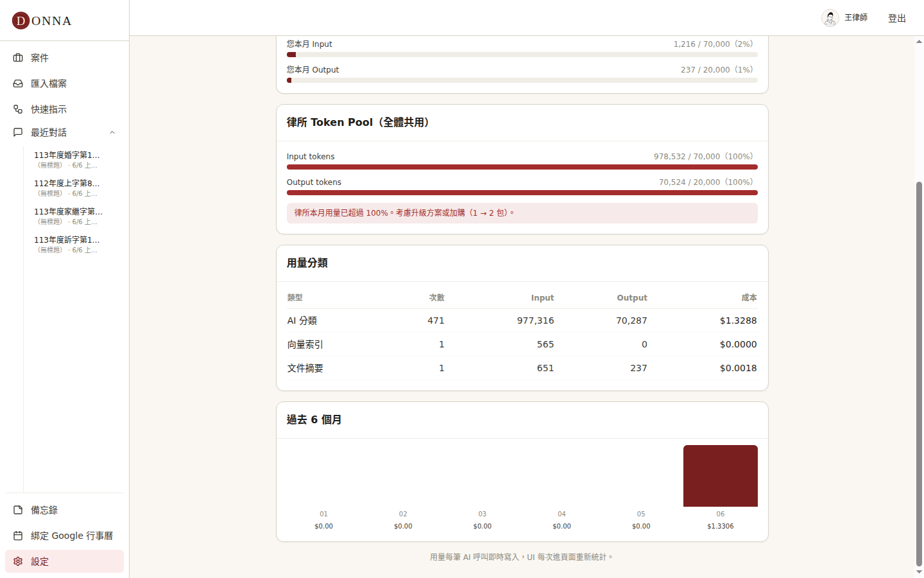Screen dimensions: 924x578
Task: Click the 過去 6 個月 heading
Action: click(x=314, y=420)
